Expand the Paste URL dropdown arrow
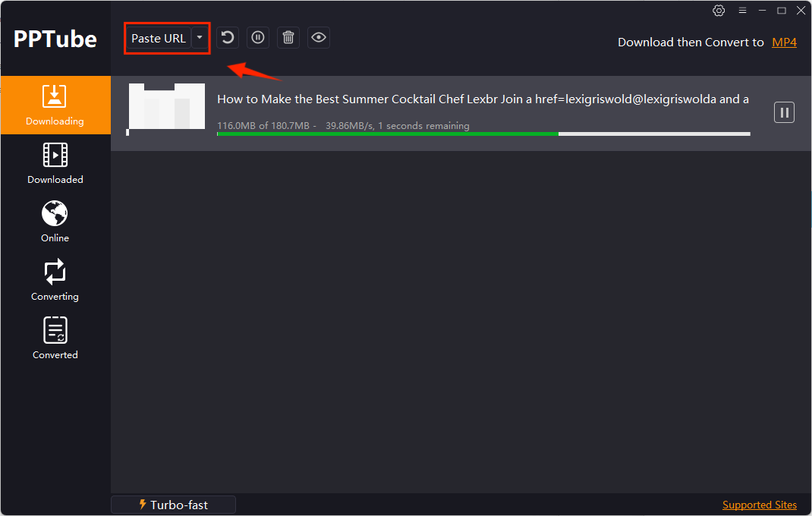The width and height of the screenshot is (812, 516). [x=200, y=38]
